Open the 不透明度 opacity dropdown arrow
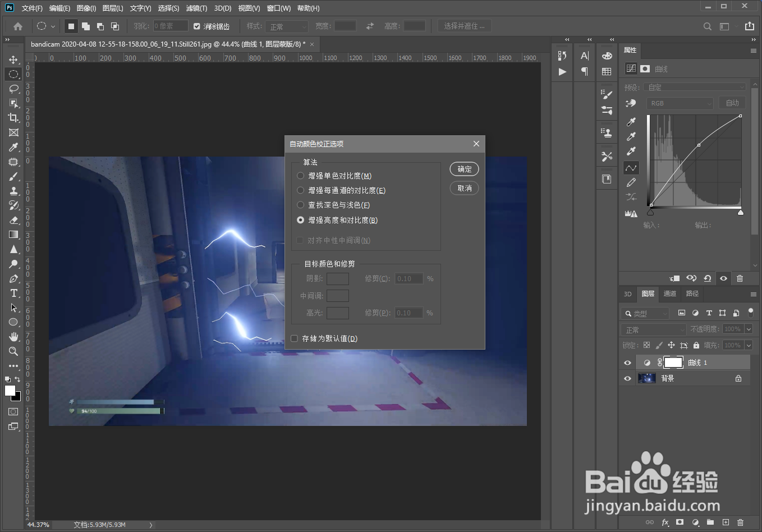The image size is (762, 532). (749, 329)
